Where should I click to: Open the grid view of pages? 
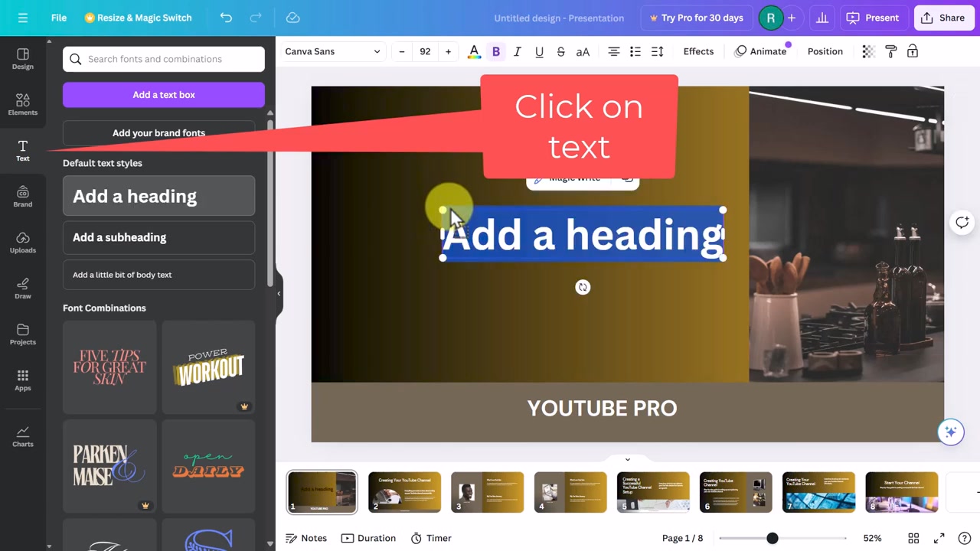[913, 538]
